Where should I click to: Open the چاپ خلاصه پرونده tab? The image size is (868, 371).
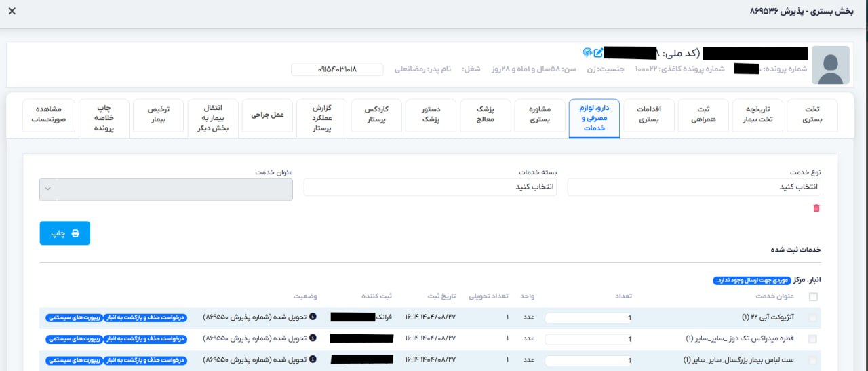point(104,119)
